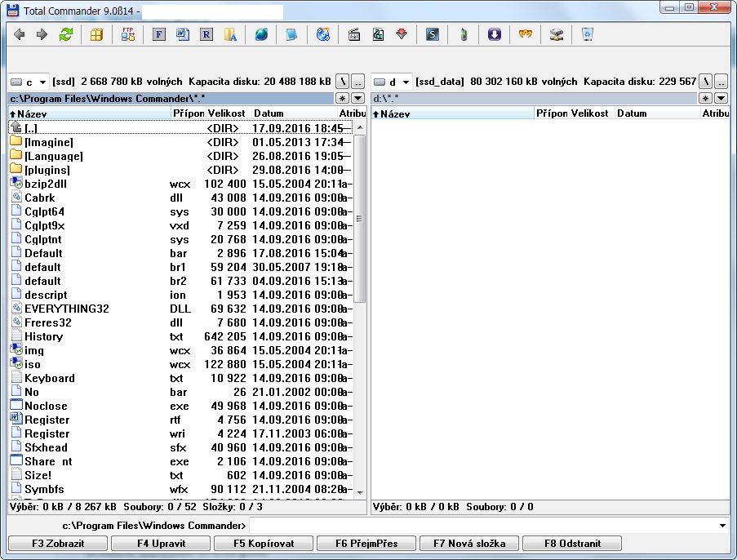
Task: Open right panel directory history dropdown
Action: pos(721,98)
